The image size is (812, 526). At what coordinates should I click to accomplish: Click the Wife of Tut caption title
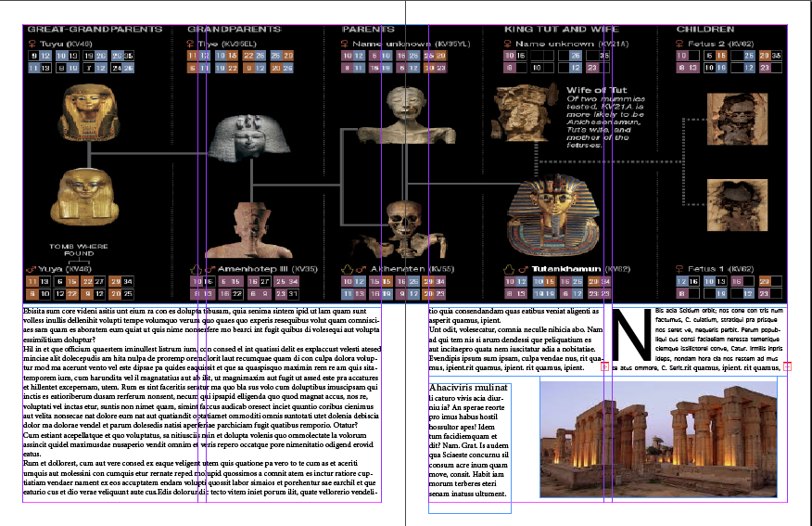tap(597, 90)
